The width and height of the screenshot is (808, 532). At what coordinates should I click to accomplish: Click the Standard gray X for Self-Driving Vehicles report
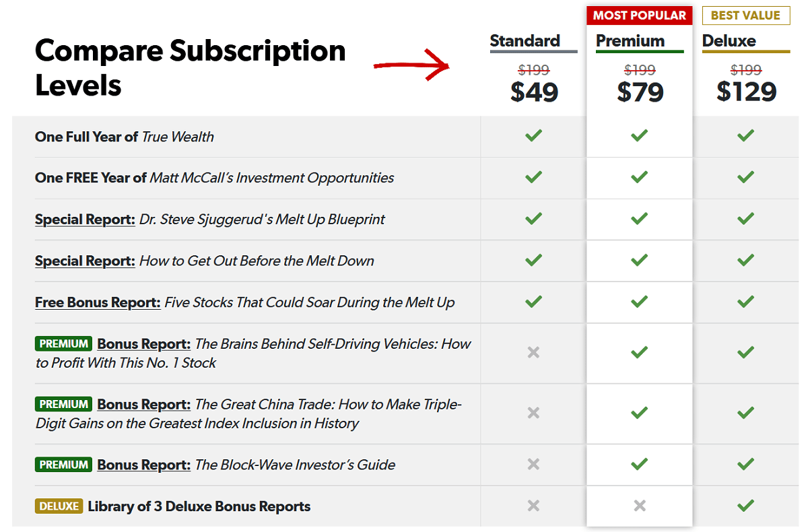tap(533, 352)
